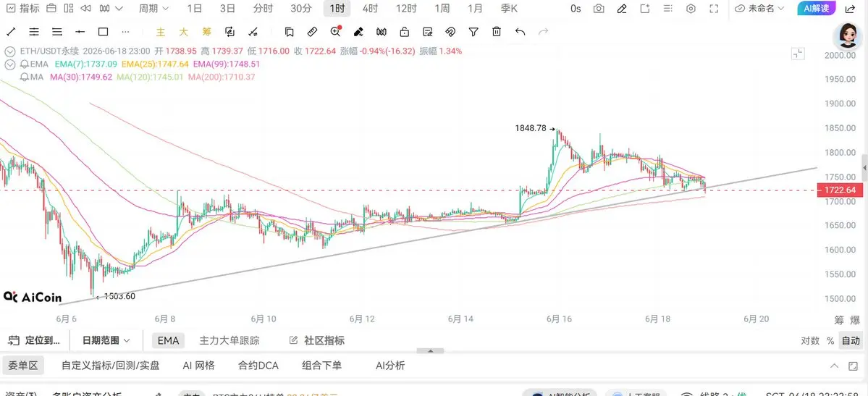Undo the last drawing action
The image size is (868, 396).
[x=520, y=32]
